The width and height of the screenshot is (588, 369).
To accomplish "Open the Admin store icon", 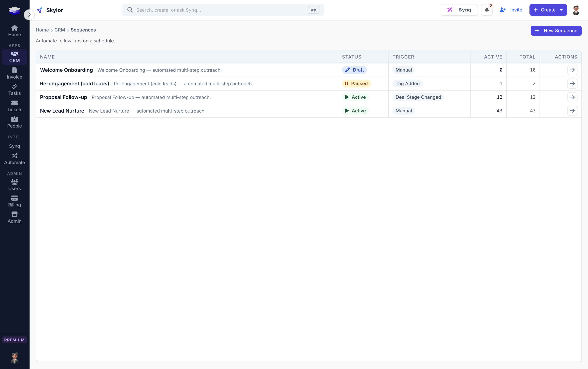I will coord(14,217).
